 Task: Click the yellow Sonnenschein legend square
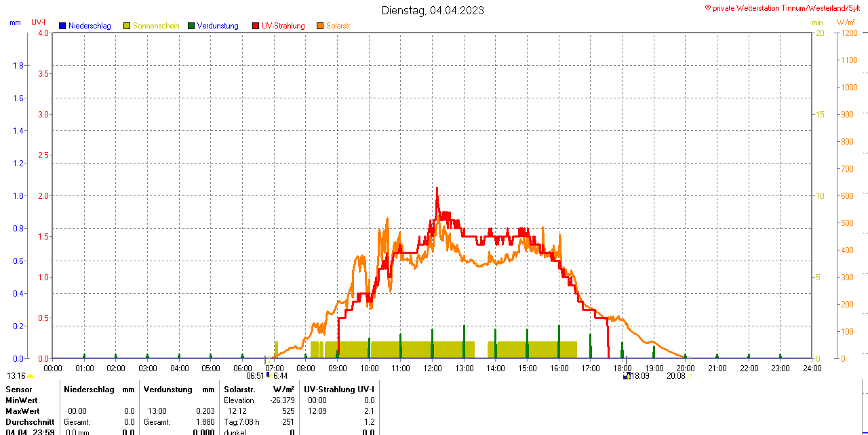pos(127,26)
